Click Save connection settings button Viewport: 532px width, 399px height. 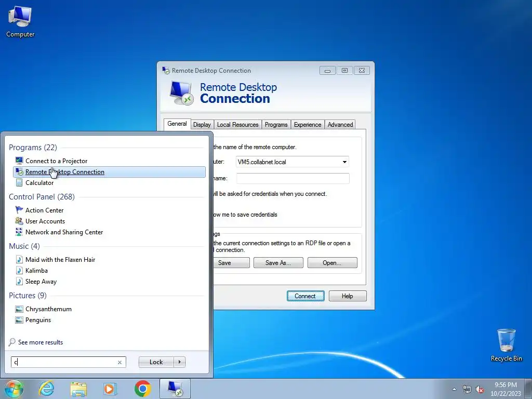coord(231,262)
